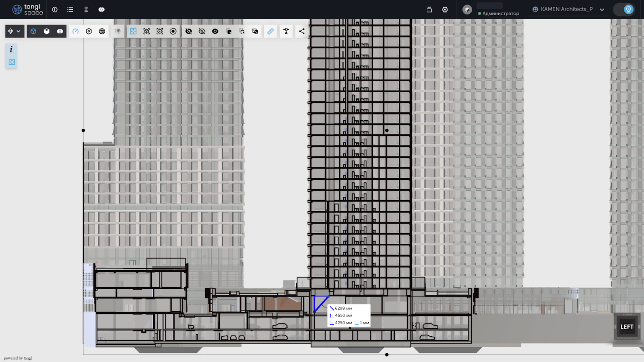The width and height of the screenshot is (644, 362).
Task: Click the black dot handle on the tower section
Action: 387,130
